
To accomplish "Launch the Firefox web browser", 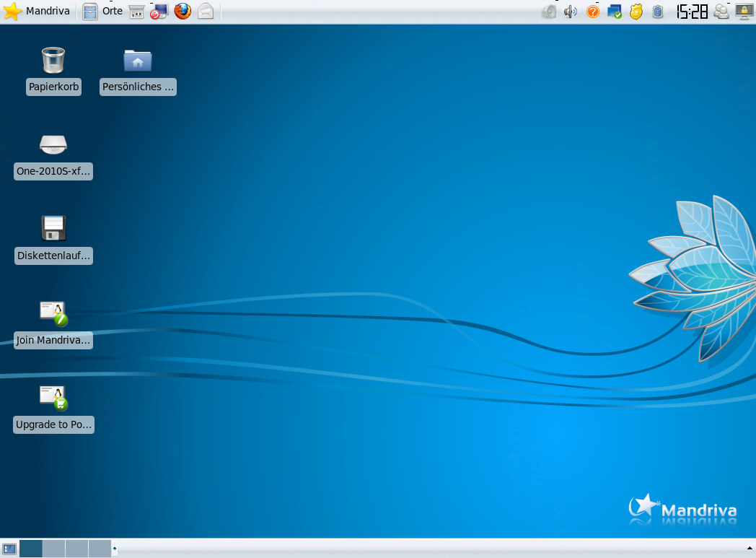I will 183,12.
